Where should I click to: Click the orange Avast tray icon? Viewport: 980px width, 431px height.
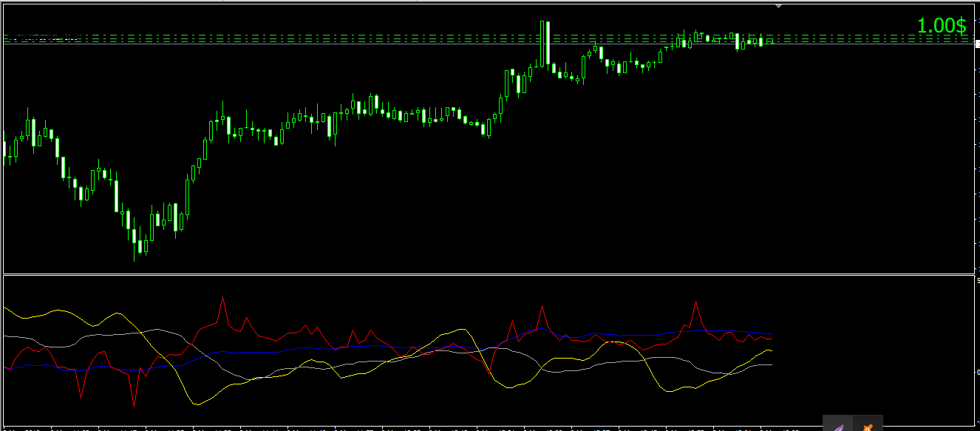pyautogui.click(x=868, y=427)
